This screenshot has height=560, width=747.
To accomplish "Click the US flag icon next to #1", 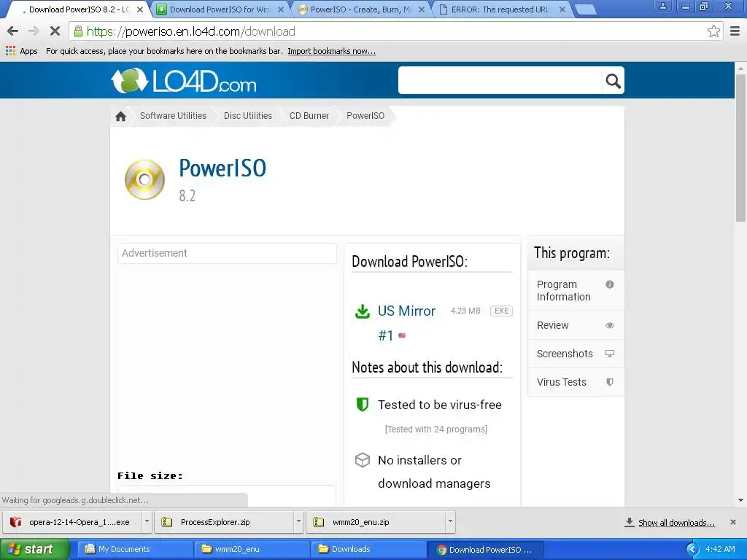I will (x=402, y=335).
